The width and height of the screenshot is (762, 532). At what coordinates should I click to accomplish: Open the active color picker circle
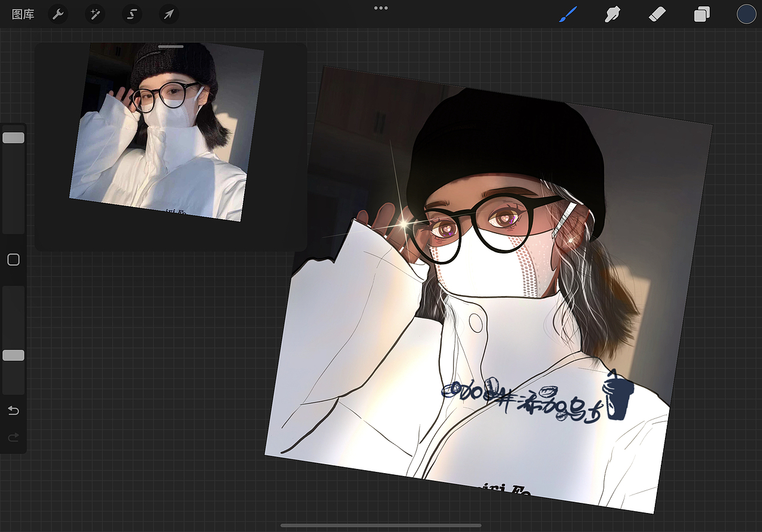747,14
